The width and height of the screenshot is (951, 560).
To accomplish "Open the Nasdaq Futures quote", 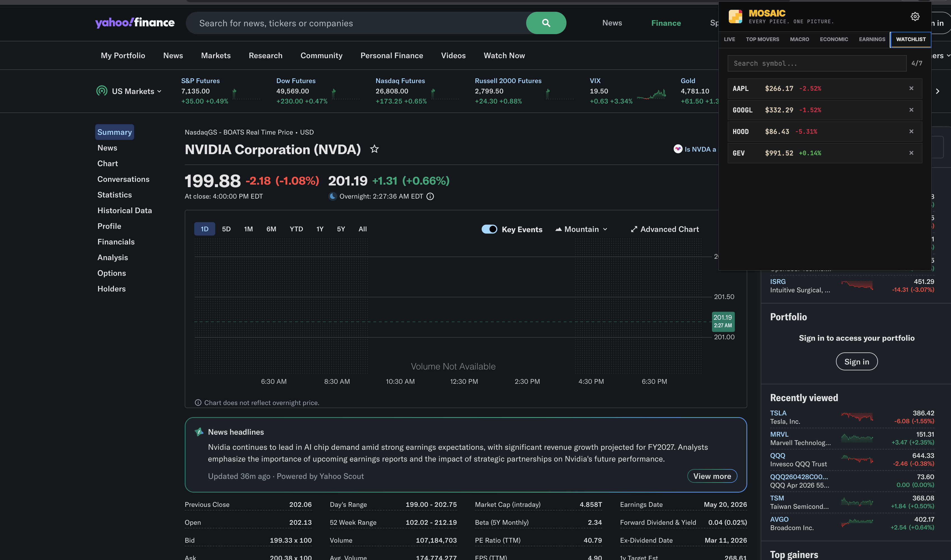I will pos(400,81).
